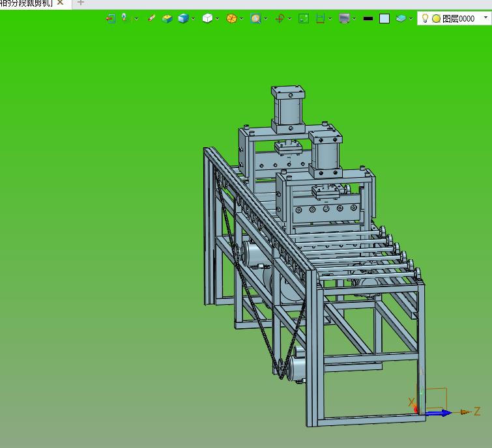Open dropdown beside red rotate icon
492x448 pixels.
click(x=289, y=19)
